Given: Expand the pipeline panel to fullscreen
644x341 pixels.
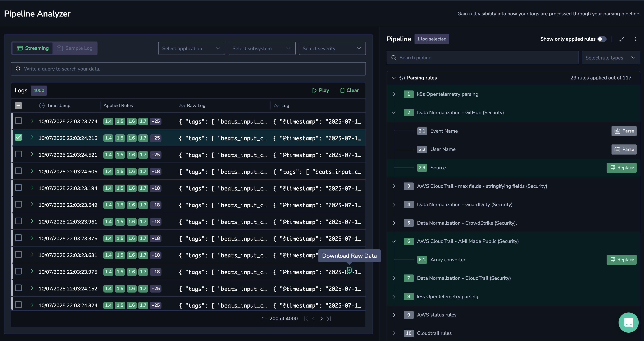Looking at the screenshot, I should (622, 39).
